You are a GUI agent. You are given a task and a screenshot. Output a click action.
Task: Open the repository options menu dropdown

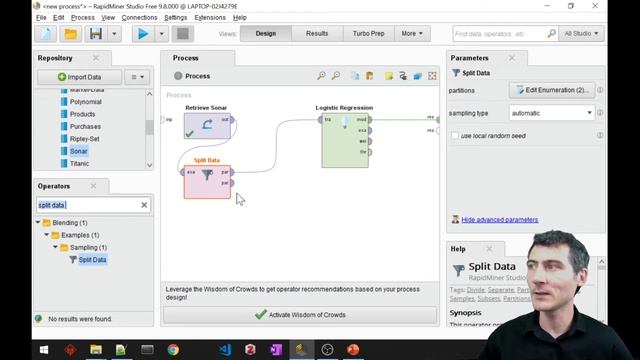137,77
